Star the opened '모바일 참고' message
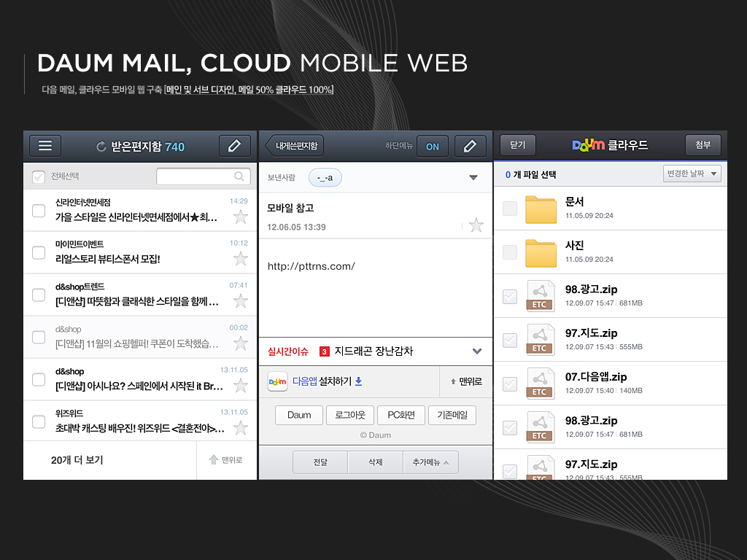The height and width of the screenshot is (560, 747). point(476,225)
